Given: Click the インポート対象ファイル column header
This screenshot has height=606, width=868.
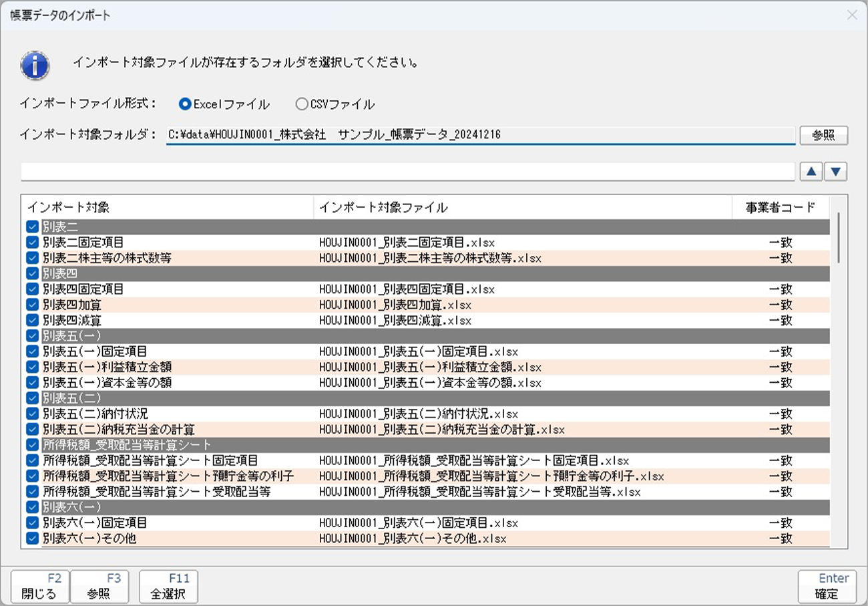Looking at the screenshot, I should (x=522, y=207).
